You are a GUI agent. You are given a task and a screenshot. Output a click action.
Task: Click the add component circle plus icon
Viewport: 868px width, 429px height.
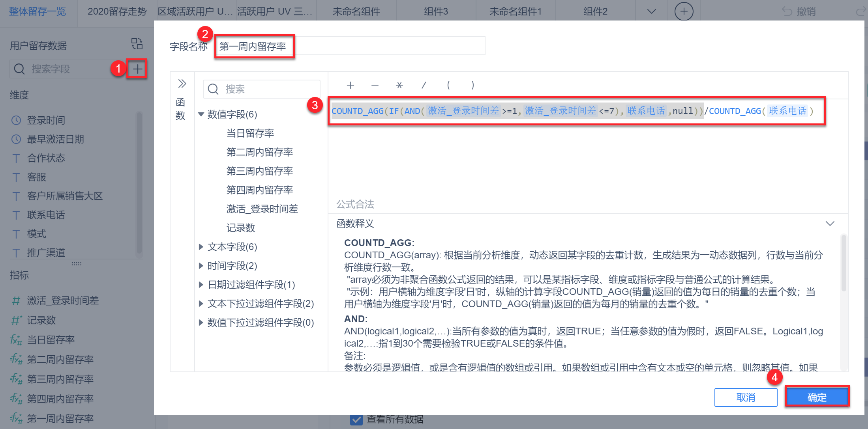[x=684, y=11]
